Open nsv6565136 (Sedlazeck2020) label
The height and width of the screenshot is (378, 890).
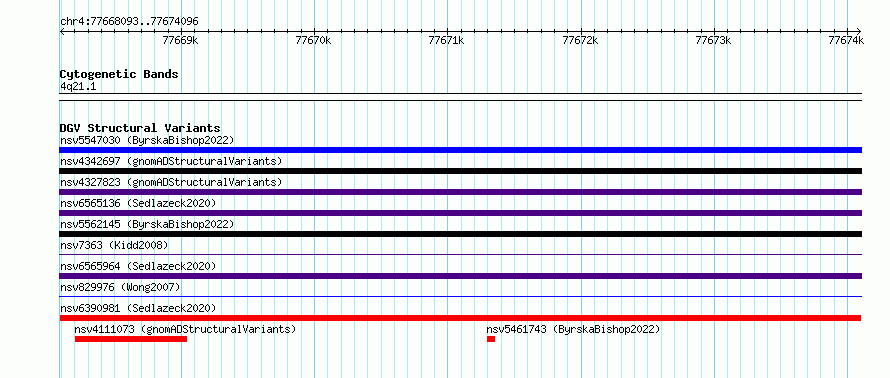138,203
